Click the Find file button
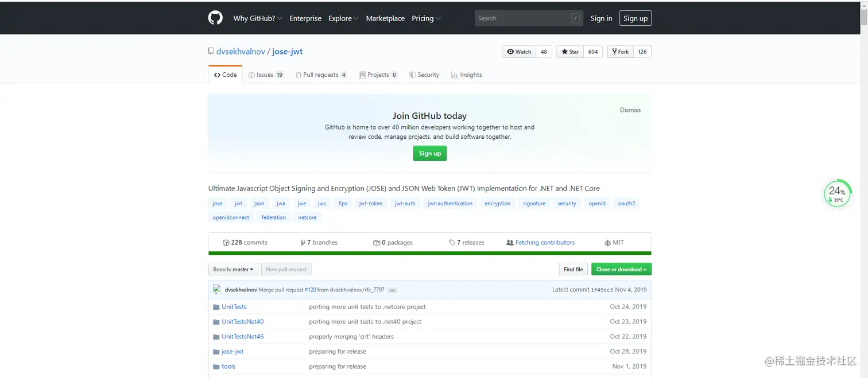The image size is (868, 378). point(573,269)
